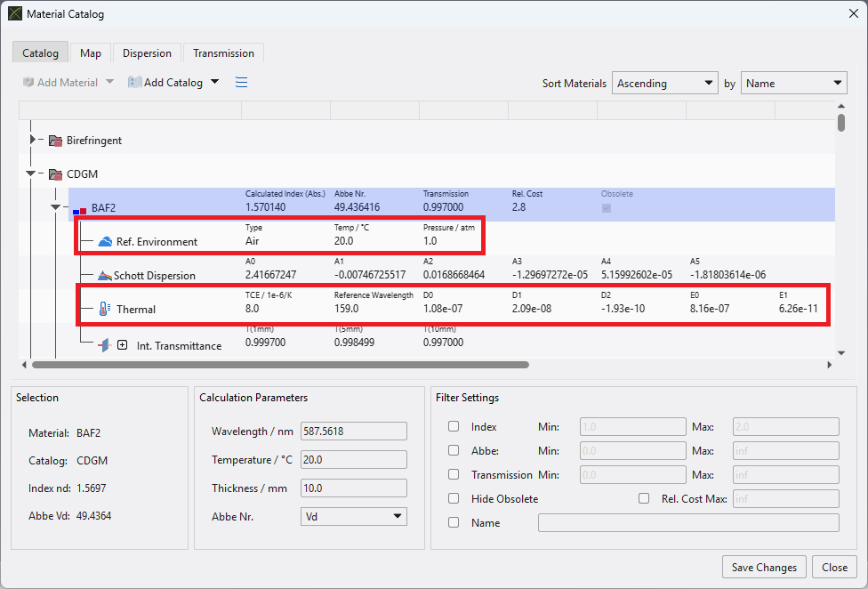Image resolution: width=868 pixels, height=589 pixels.
Task: Click the blue list view icon
Action: pos(241,83)
